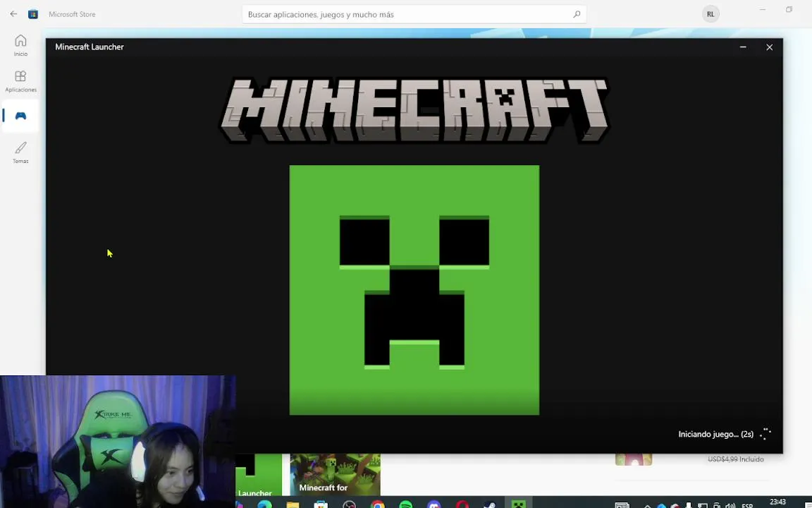Expand the system tray hidden icons arrow

pyautogui.click(x=647, y=506)
